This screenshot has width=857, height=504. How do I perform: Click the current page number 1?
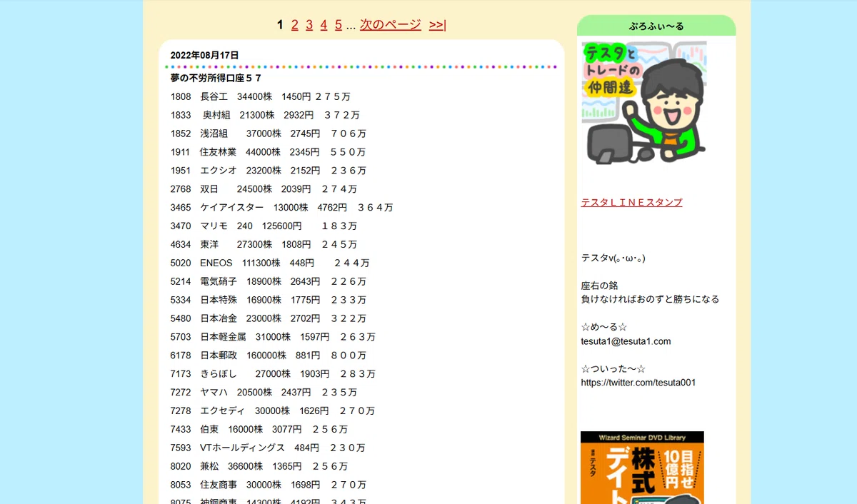click(281, 25)
